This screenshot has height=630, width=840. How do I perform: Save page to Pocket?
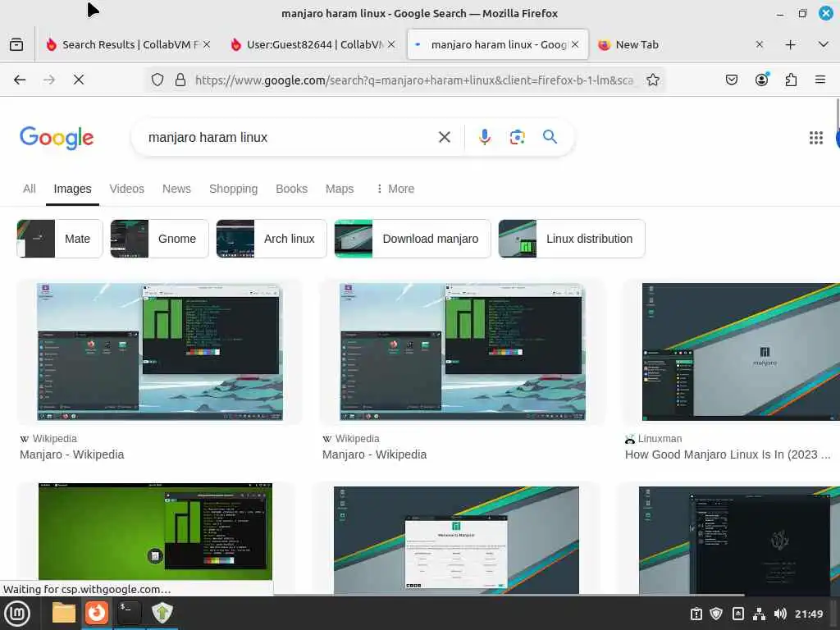(731, 80)
